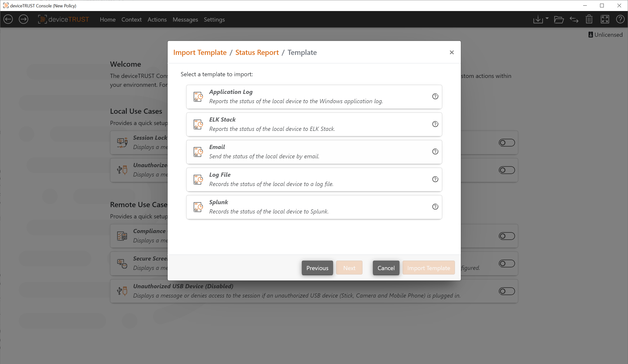Click the save policy icon in the toolbar

pyautogui.click(x=539, y=19)
